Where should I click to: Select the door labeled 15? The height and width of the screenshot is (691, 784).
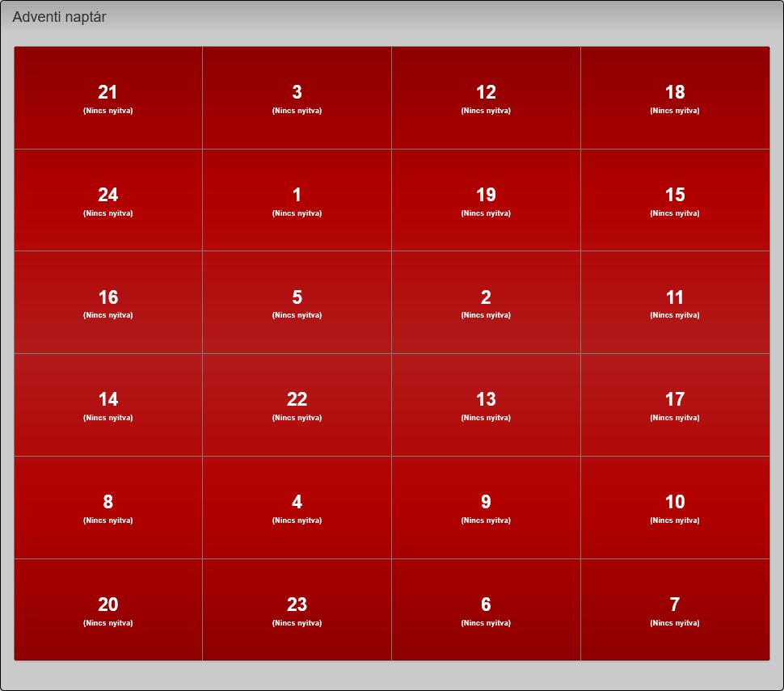coord(675,200)
